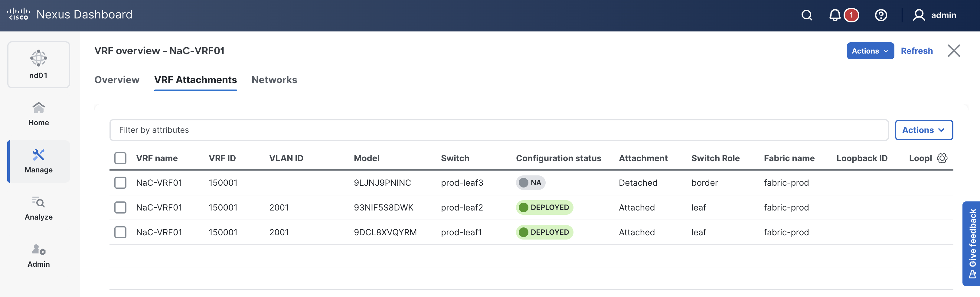Check the select-all rows checkbox
Image resolution: width=980 pixels, height=297 pixels.
pos(120,158)
